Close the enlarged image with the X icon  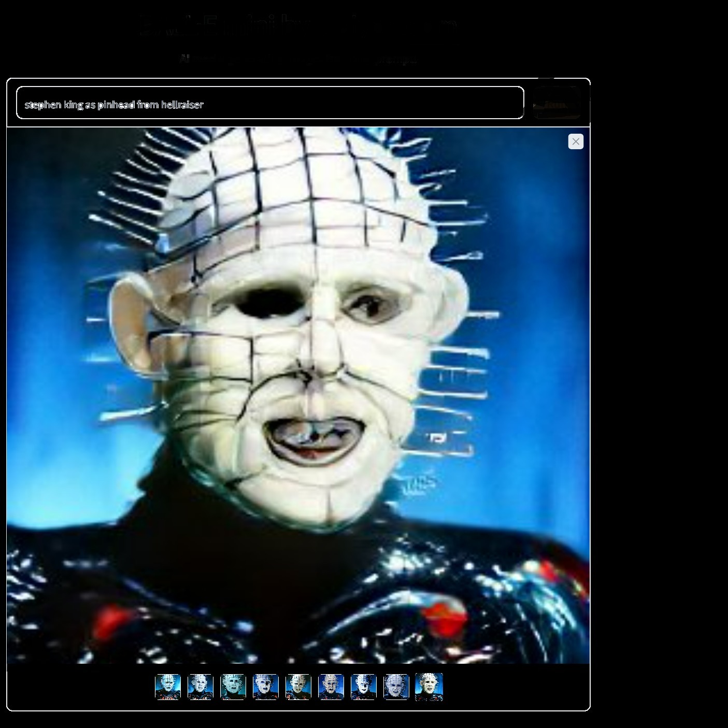click(576, 141)
